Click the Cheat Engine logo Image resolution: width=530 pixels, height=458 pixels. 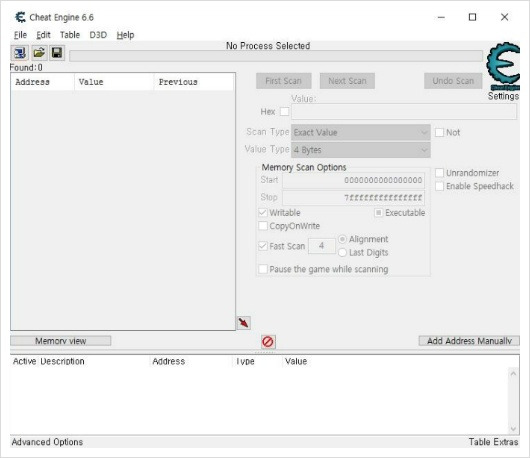[503, 66]
